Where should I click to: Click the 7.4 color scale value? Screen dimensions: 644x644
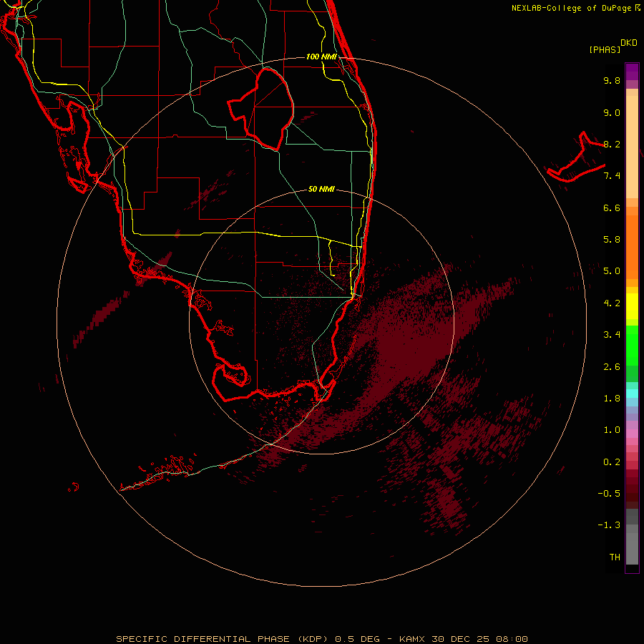(x=612, y=176)
